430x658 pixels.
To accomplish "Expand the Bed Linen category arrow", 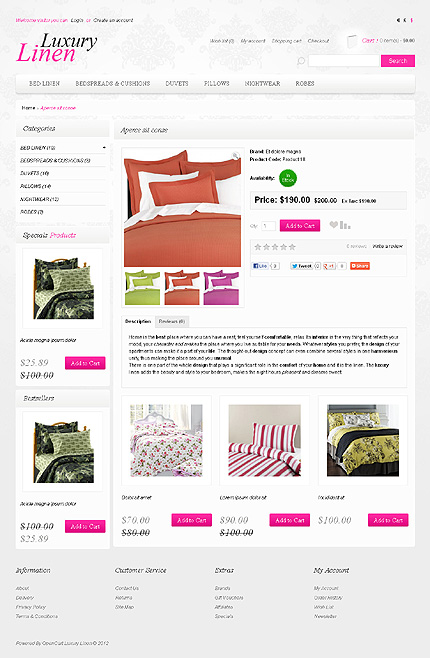I will [104, 148].
